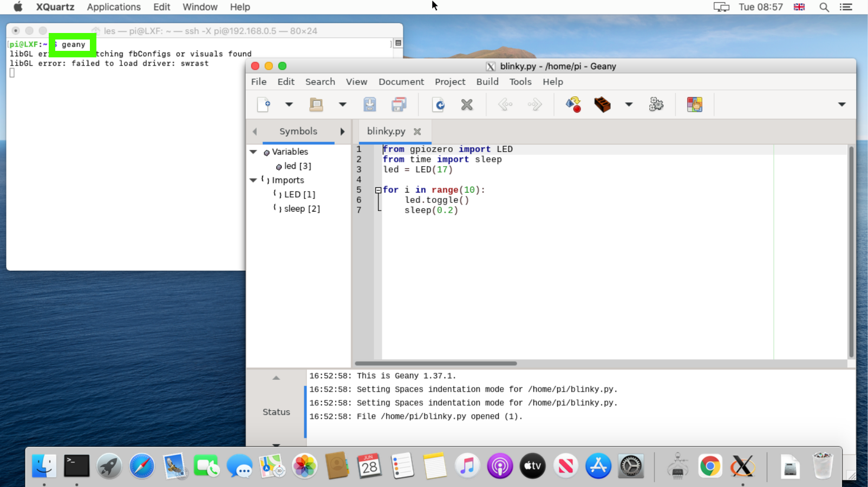This screenshot has height=487, width=868.
Task: Click the Open file folder icon
Action: click(x=316, y=104)
